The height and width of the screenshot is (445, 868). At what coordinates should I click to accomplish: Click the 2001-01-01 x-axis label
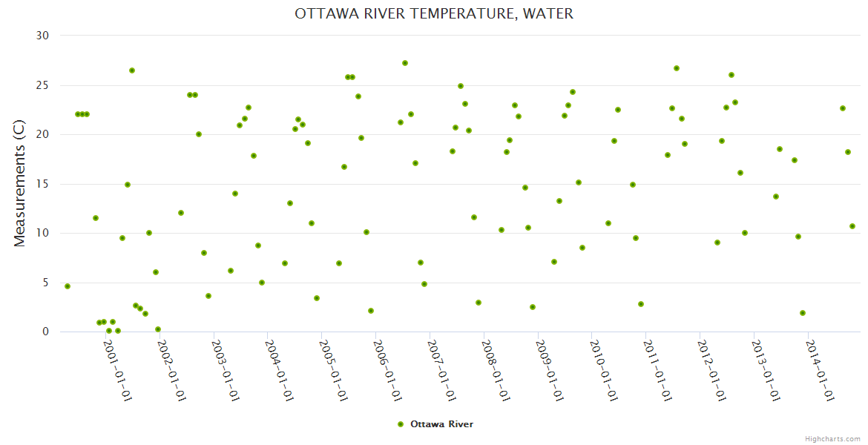[118, 369]
